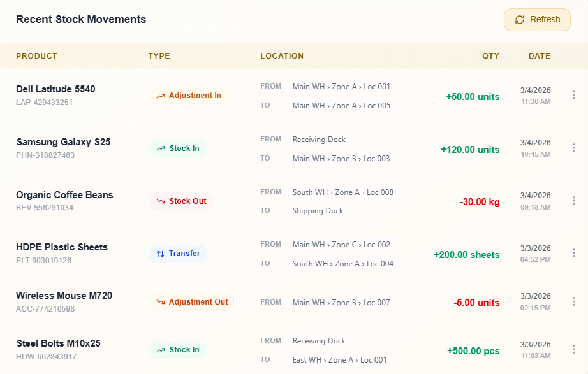
Task: Click the 10:45 AM timestamp
Action: [x=536, y=154]
